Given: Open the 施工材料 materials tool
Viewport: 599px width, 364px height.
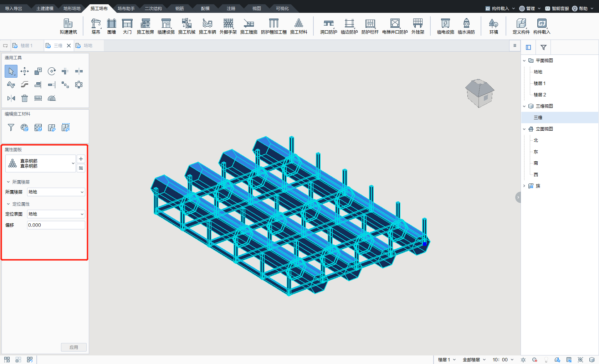Looking at the screenshot, I should [299, 26].
